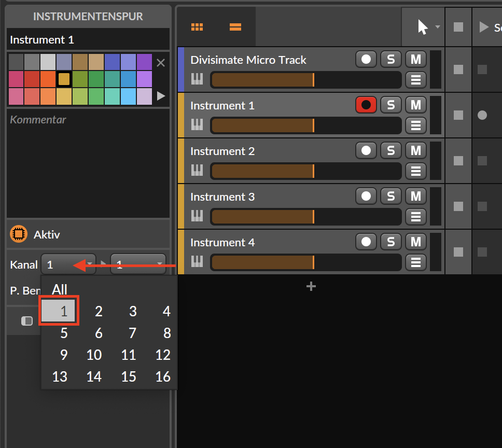Open the routing menu icon on Instrument 1
This screenshot has width=502, height=448.
tap(416, 125)
